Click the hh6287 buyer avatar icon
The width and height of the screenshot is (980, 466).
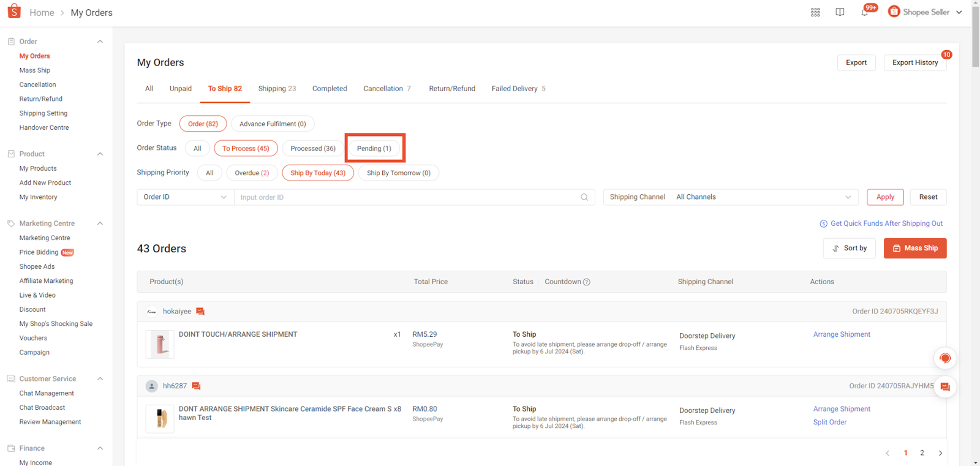151,386
